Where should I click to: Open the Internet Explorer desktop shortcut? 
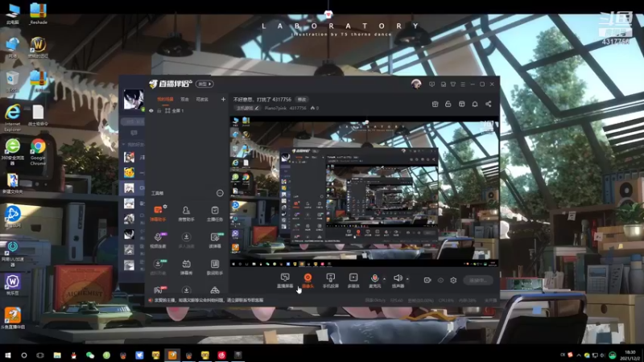point(13,117)
